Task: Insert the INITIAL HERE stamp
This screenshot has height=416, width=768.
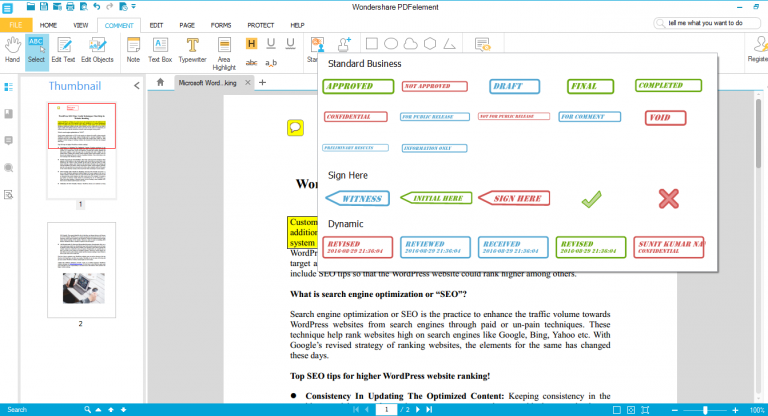Action: (x=436, y=198)
